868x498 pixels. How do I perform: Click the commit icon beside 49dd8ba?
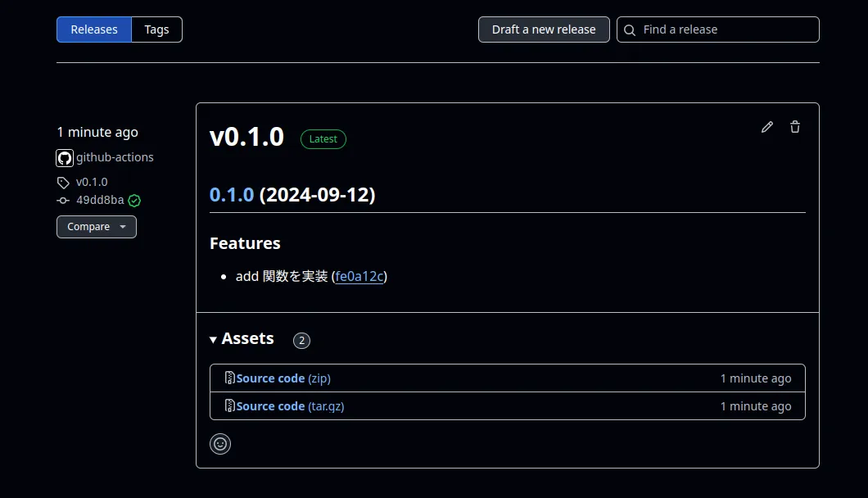coord(63,201)
